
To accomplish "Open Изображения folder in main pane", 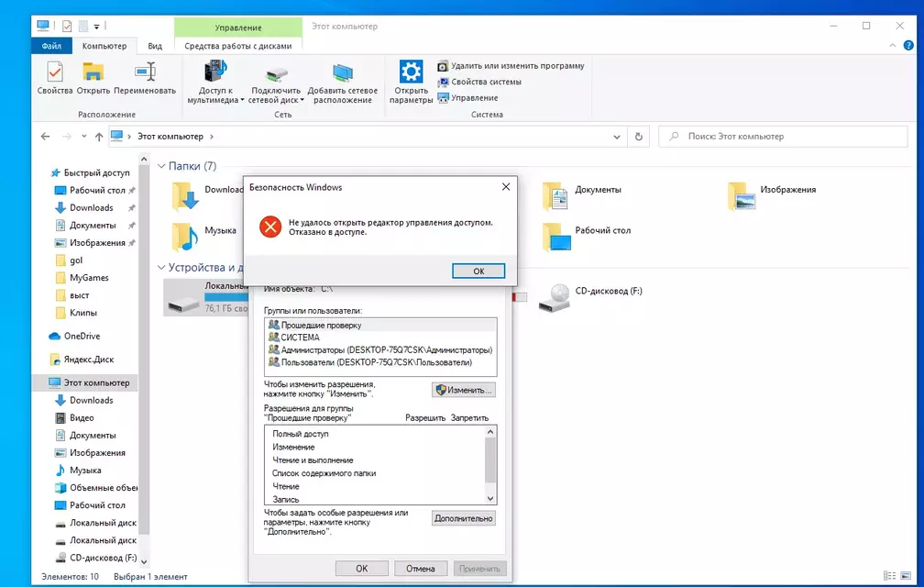I will point(772,196).
